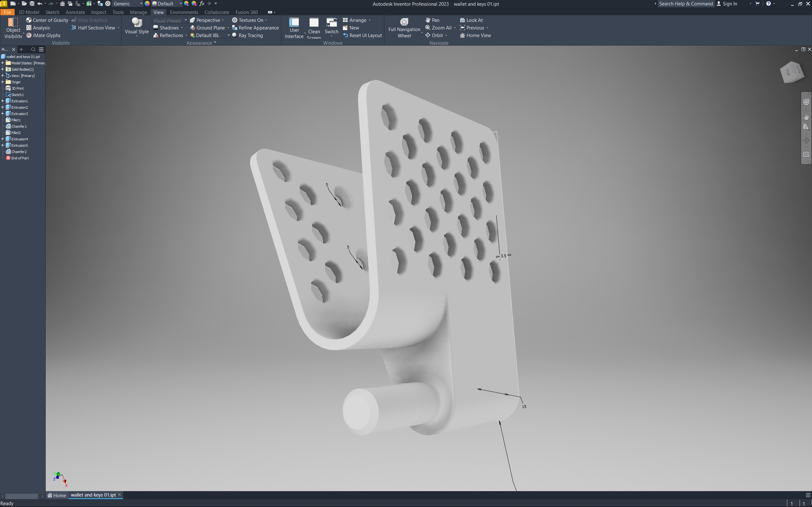Screen dimensions: 812x507
Task: Select the Pan tool
Action: pos(432,20)
